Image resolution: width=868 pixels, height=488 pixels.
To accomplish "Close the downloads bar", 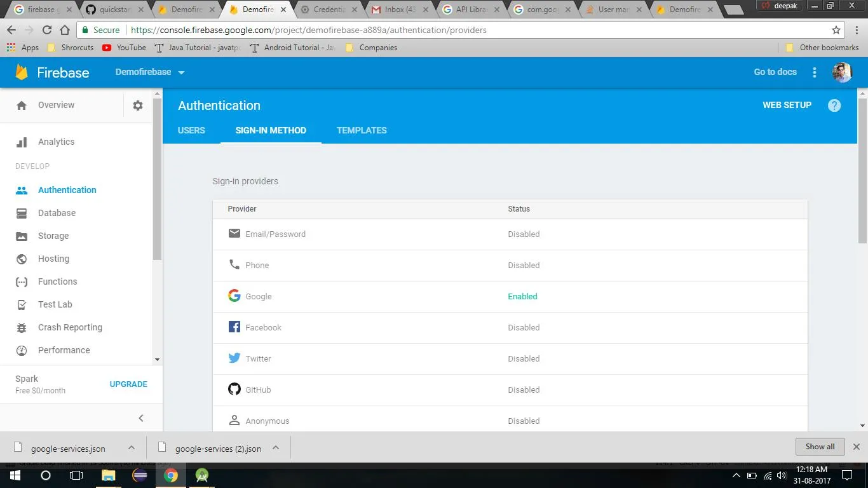I will [x=857, y=447].
